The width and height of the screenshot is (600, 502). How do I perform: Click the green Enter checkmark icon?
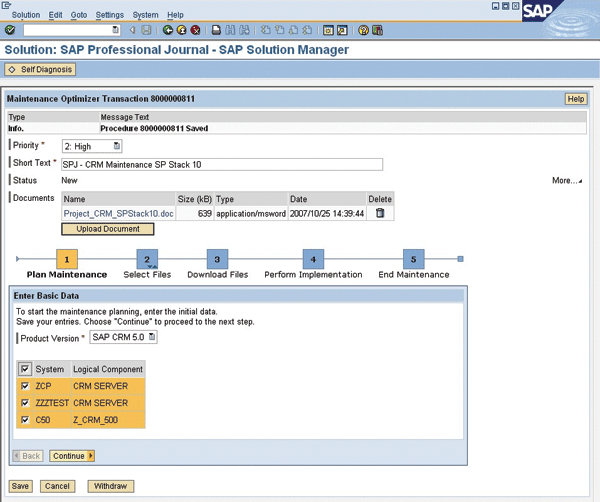coord(10,30)
